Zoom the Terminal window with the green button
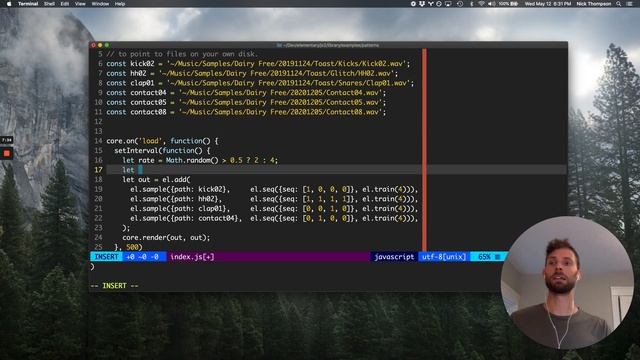 pos(107,45)
